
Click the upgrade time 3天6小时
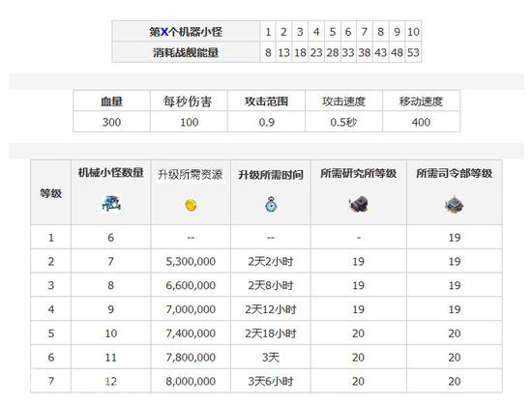click(271, 381)
